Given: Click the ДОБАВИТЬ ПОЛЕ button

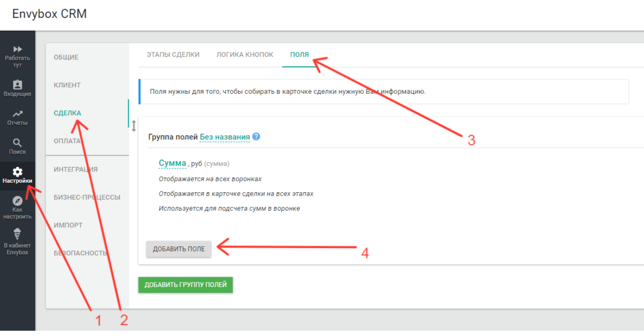Looking at the screenshot, I should coord(178,249).
